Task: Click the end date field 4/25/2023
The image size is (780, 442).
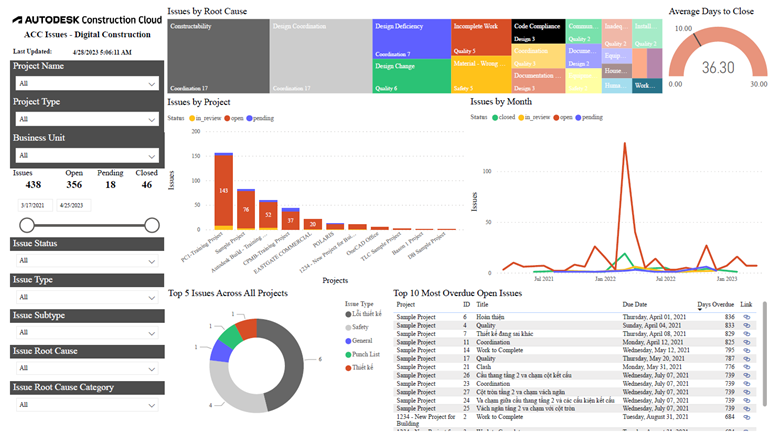Action: click(x=74, y=205)
